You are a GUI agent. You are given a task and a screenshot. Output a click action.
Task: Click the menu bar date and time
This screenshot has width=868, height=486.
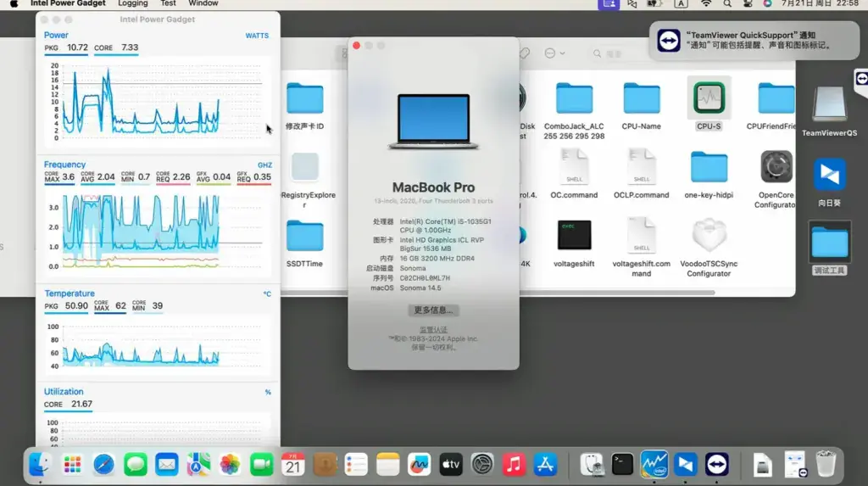point(820,3)
